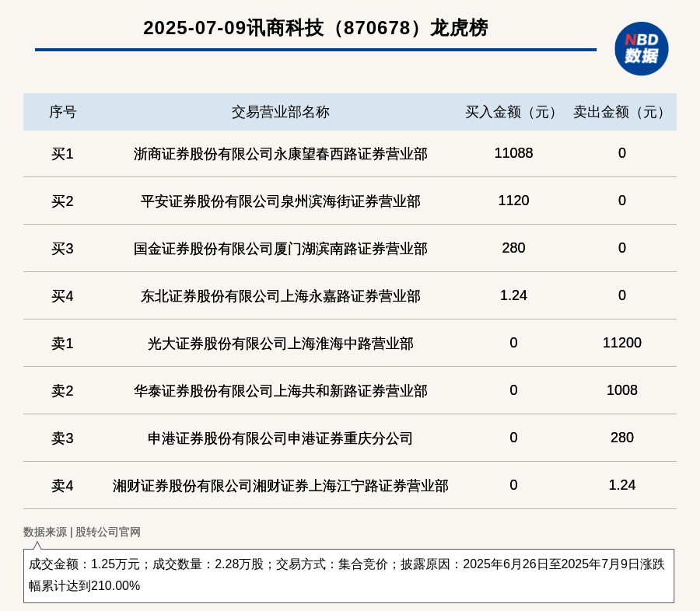Select 申港证券股份有限公司申港证券重庆分公司 name

pos(280,438)
